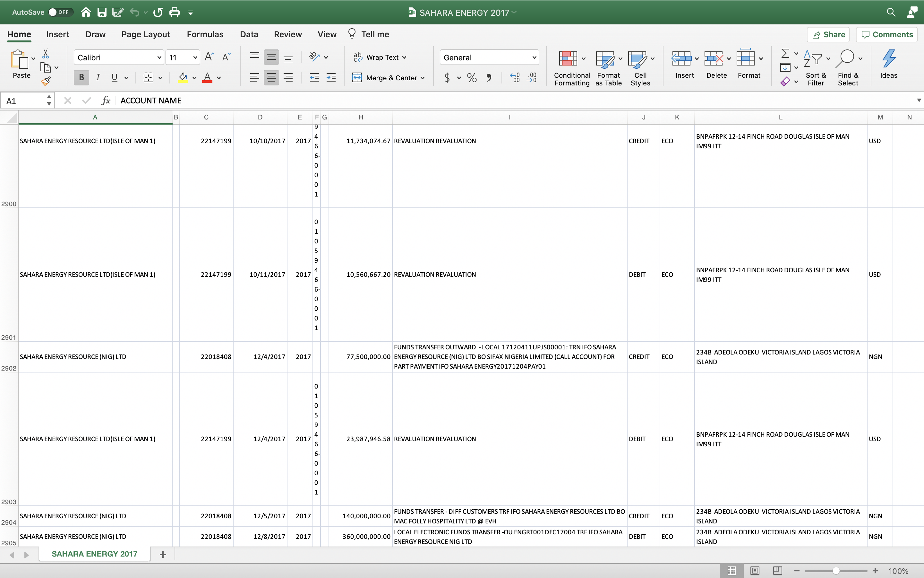Click the Undo arrow icon
This screenshot has height=578, width=924.
point(134,12)
